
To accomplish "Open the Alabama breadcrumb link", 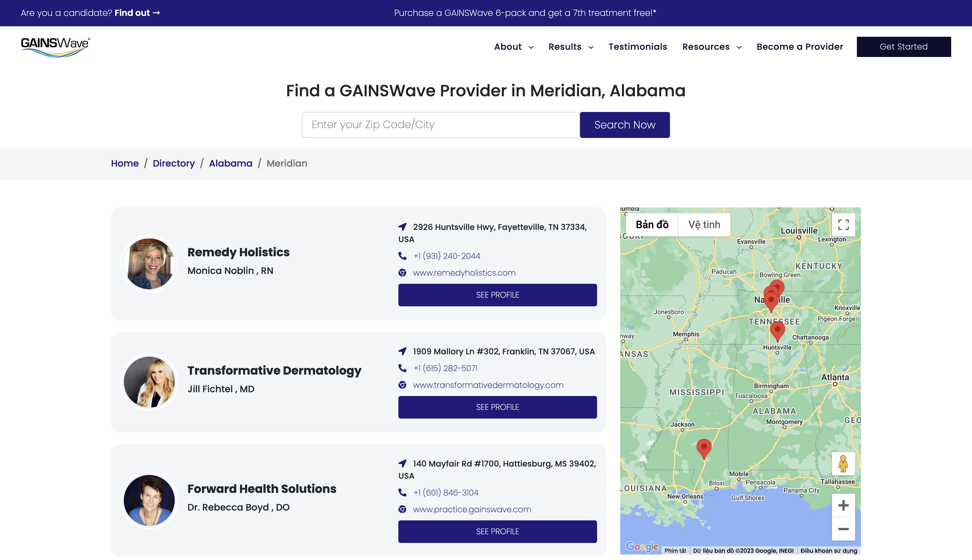I will (x=230, y=163).
